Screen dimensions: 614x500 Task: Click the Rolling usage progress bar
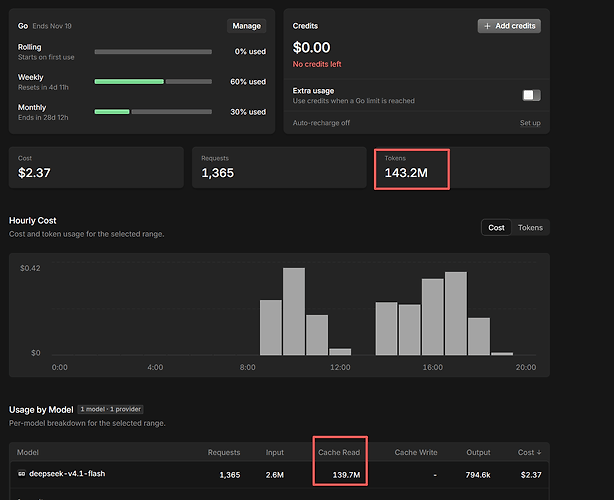coord(153,52)
